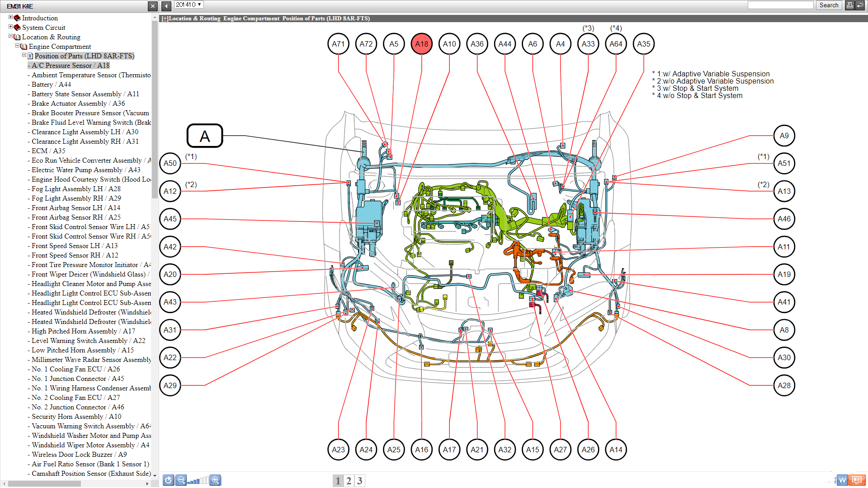This screenshot has width=868, height=488.
Task: Select the A44 battery connector circle
Action: [505, 44]
